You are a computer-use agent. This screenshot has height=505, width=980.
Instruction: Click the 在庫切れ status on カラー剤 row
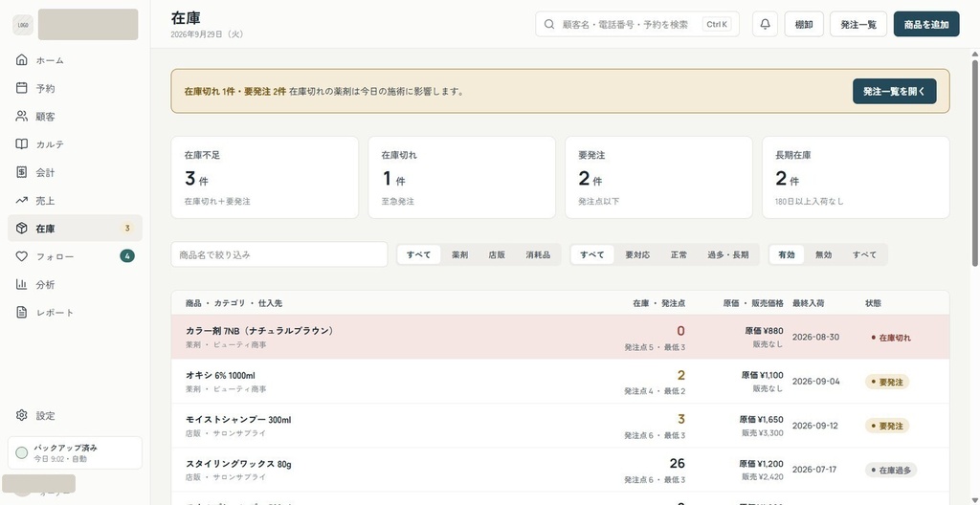tap(891, 338)
